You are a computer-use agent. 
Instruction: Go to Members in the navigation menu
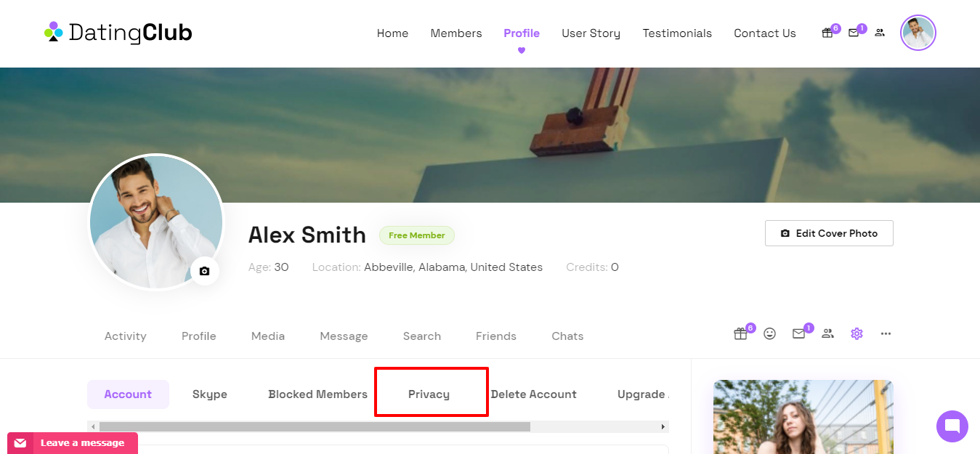(x=456, y=33)
